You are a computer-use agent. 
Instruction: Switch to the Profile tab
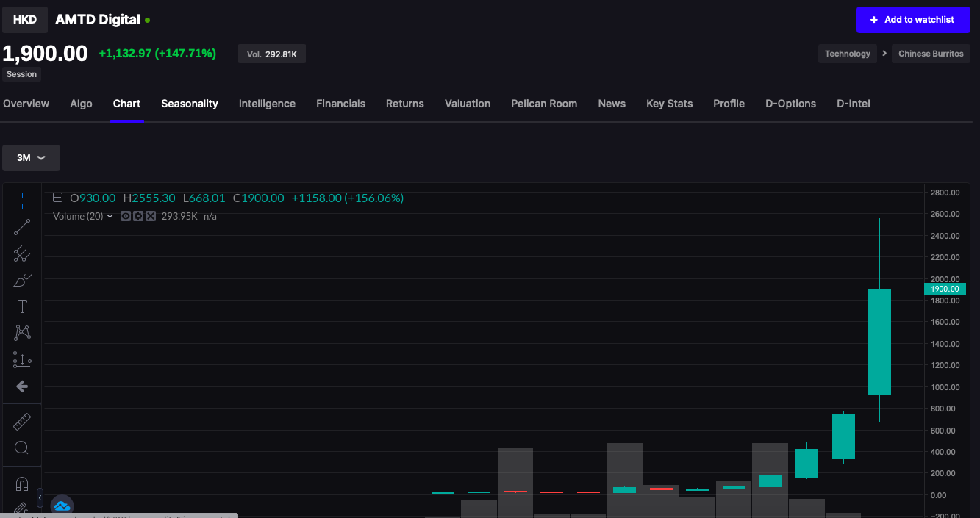click(x=729, y=104)
